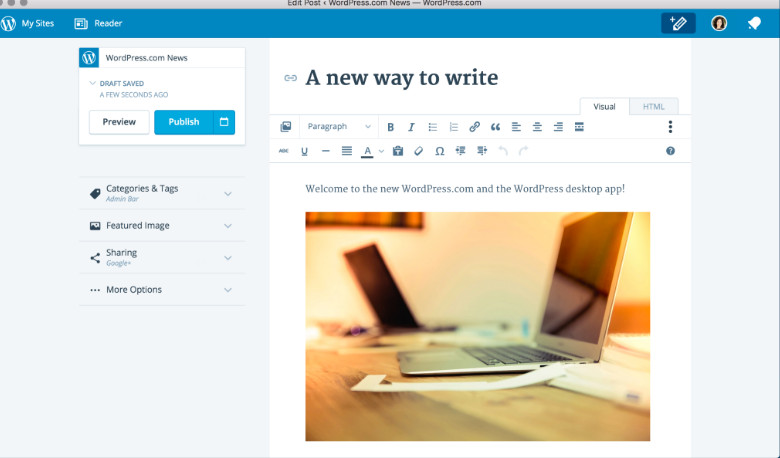780x458 pixels.
Task: Insert a numbered list
Action: 454,127
